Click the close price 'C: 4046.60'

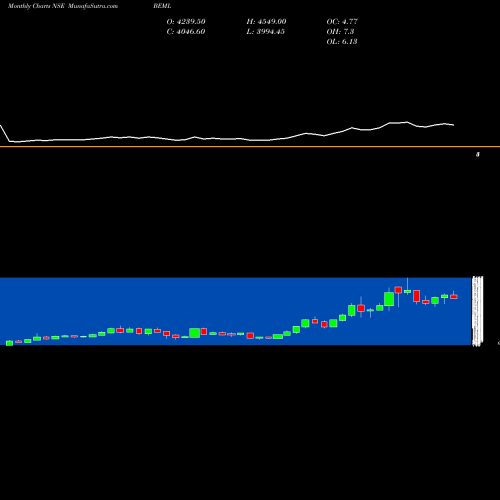click(186, 32)
